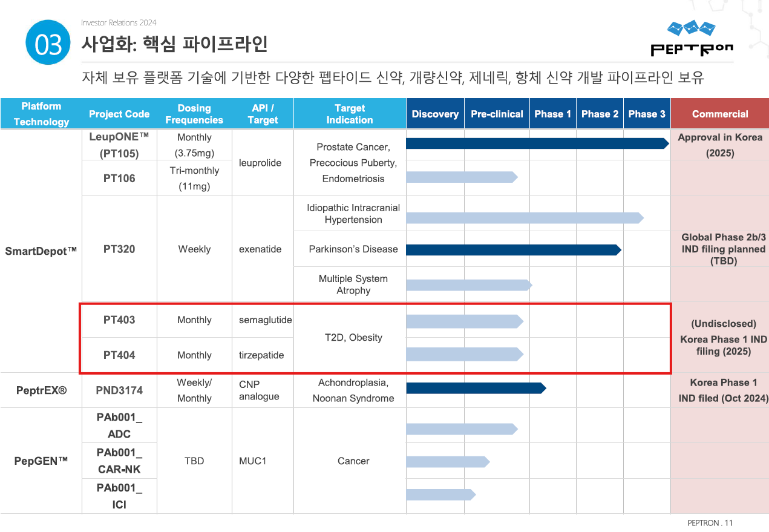Click the PT404 project code
This screenshot has height=532, width=769.
tap(119, 355)
